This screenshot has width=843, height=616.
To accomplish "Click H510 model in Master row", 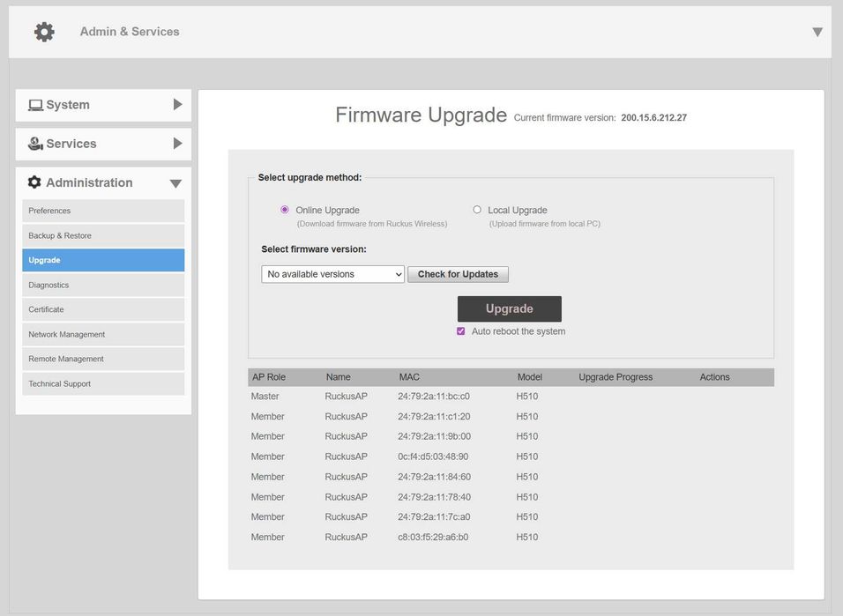I will click(527, 397).
